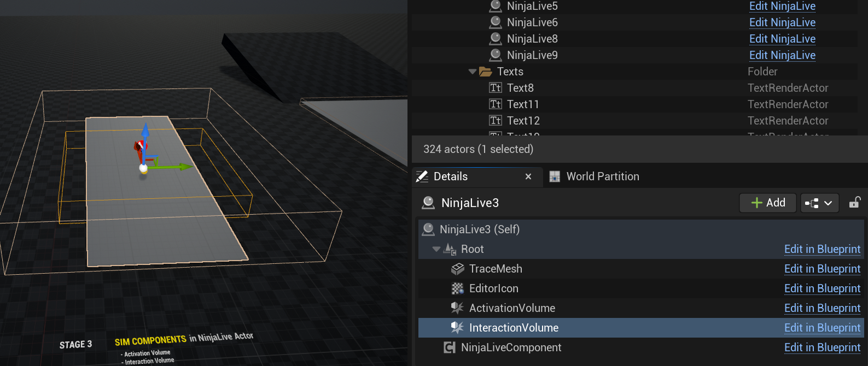
Task: Click the NinjaLive5 actor icon
Action: [x=496, y=6]
